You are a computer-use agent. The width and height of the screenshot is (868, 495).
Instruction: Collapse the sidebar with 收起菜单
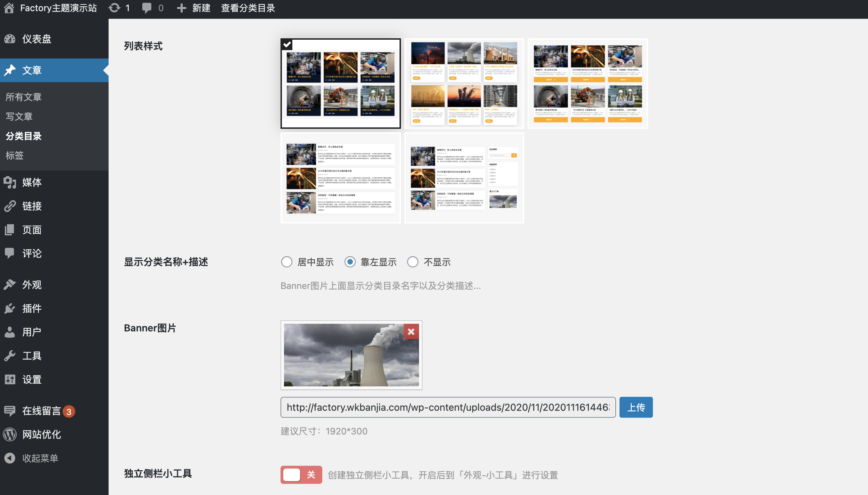[x=40, y=458]
